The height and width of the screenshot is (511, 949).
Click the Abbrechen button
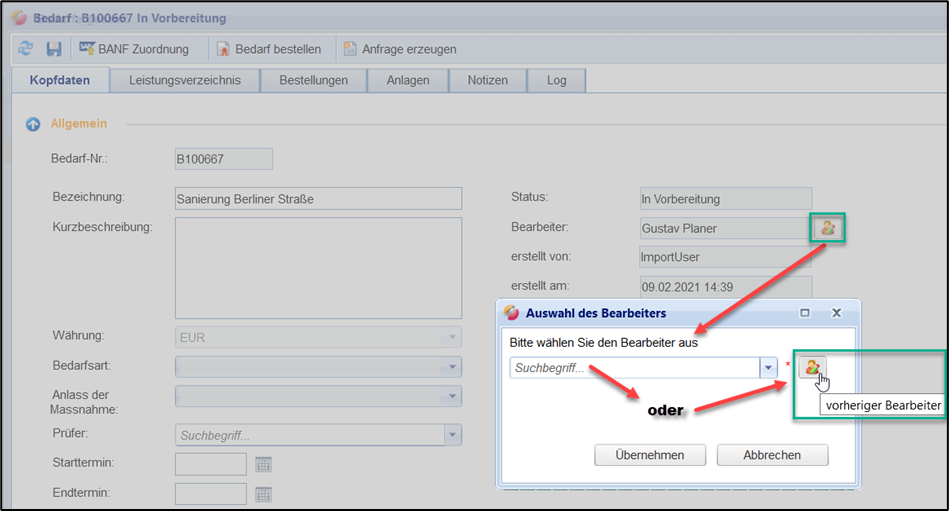pos(772,455)
